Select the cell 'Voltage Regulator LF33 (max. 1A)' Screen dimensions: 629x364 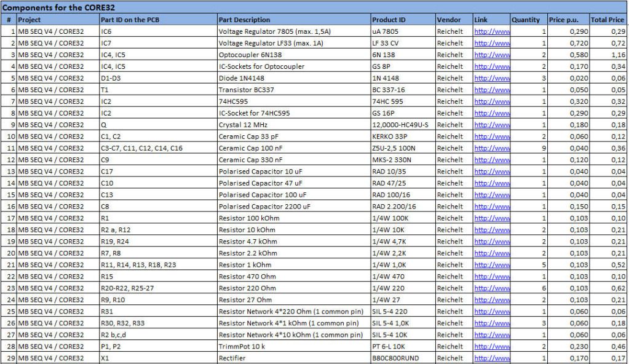[x=294, y=43]
